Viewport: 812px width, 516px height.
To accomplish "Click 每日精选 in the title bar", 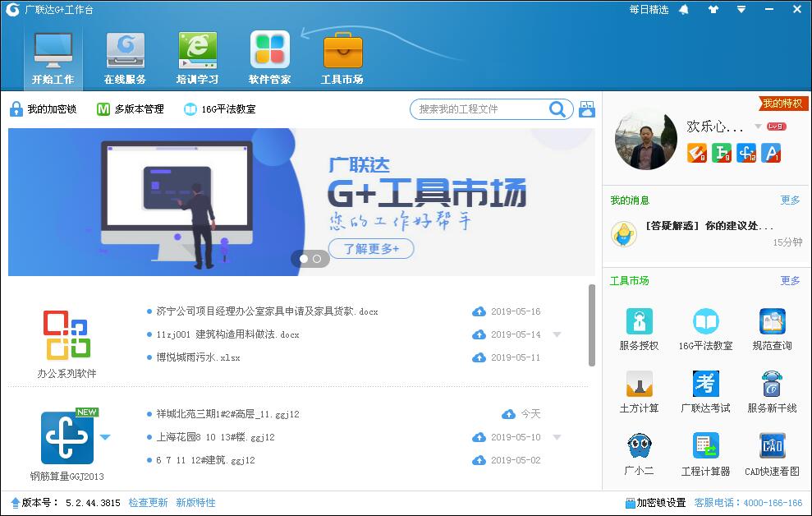I will click(649, 9).
